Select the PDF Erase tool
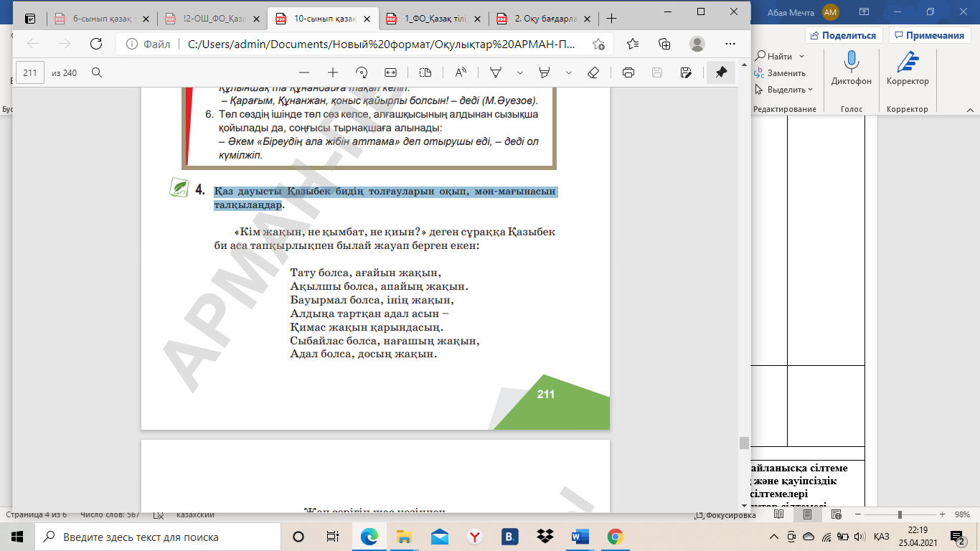This screenshot has height=551, width=980. [593, 72]
